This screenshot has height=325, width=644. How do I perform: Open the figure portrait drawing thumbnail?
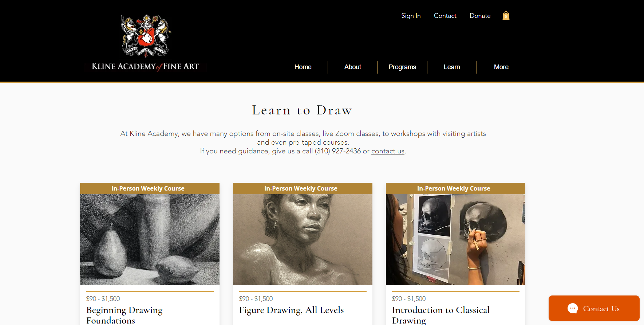[x=303, y=240]
